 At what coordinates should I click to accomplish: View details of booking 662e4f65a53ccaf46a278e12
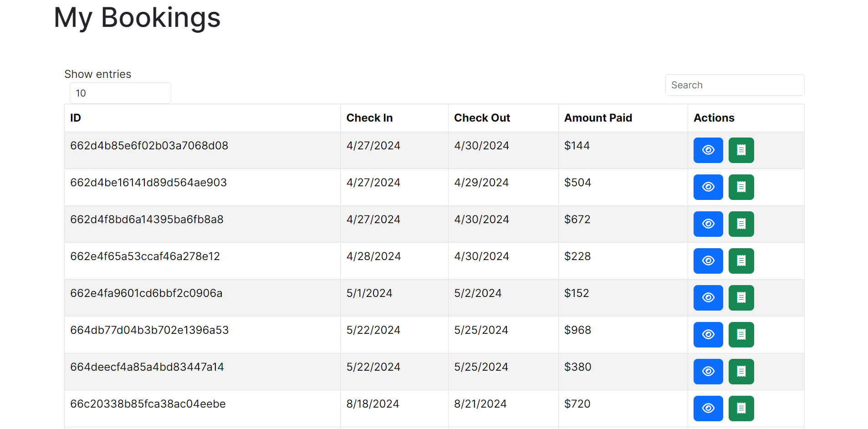point(708,261)
